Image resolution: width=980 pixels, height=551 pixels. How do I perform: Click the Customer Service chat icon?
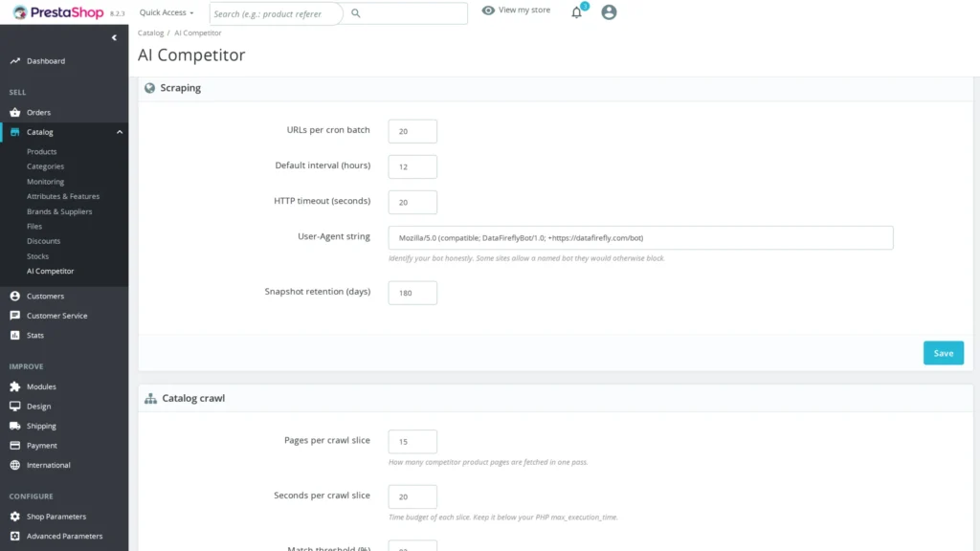click(15, 316)
